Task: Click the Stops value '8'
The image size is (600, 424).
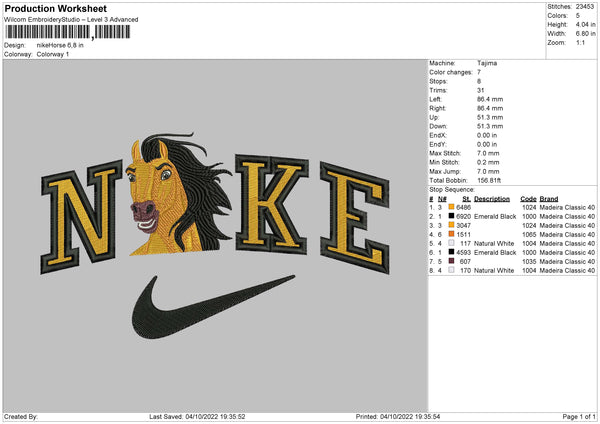Action: [479, 81]
